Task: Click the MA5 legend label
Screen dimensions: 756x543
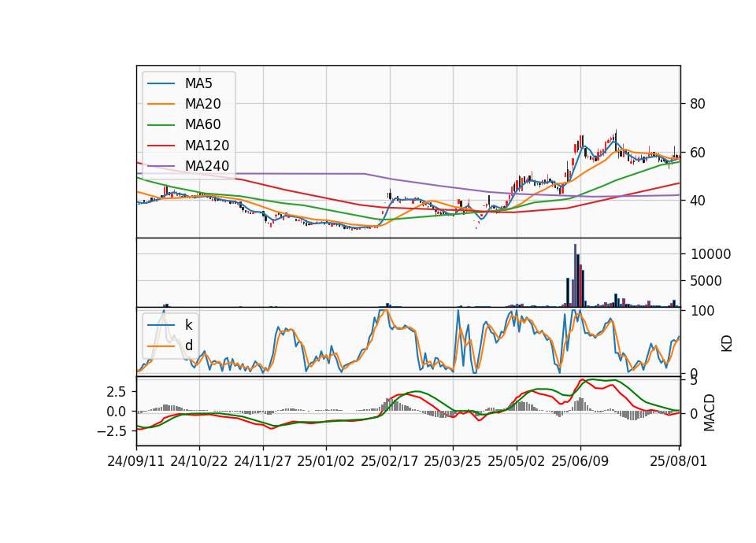Action: (198, 83)
